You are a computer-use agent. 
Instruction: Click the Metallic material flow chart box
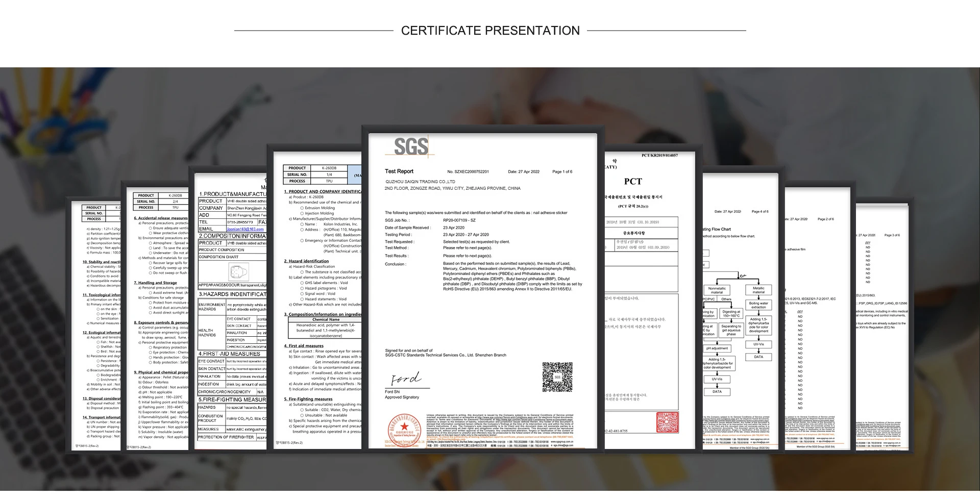coord(758,290)
